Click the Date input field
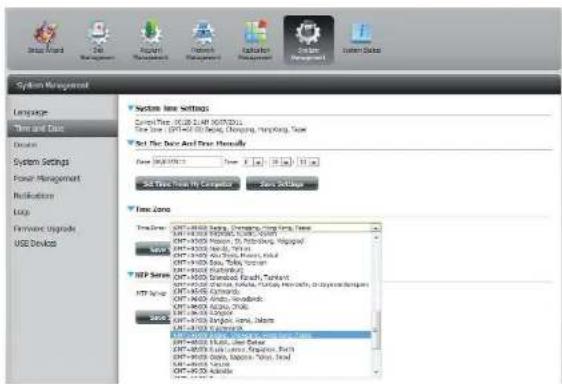 (187, 162)
